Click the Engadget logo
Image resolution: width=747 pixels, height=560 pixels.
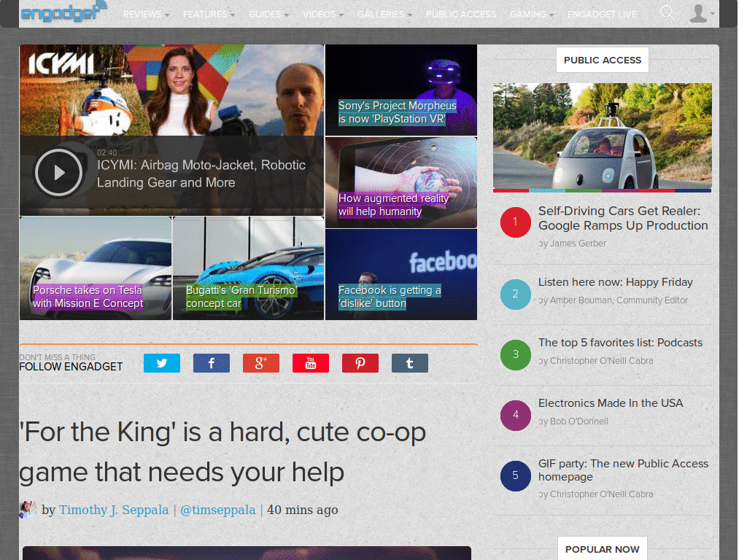pyautogui.click(x=64, y=12)
